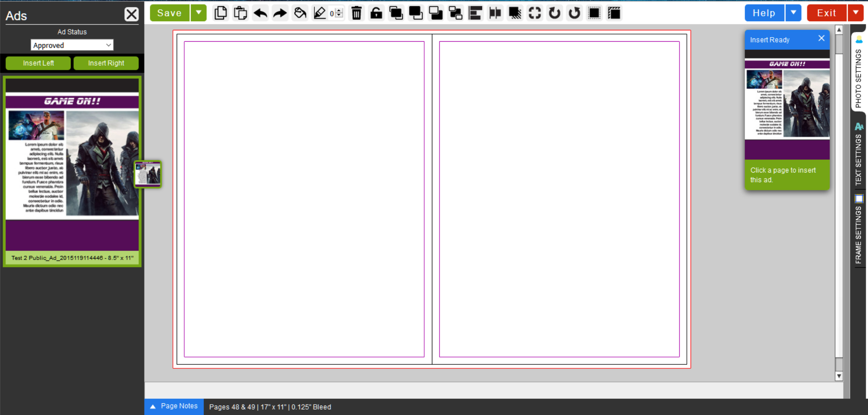868x415 pixels.
Task: Click the bring-to-front layer icon
Action: 396,13
